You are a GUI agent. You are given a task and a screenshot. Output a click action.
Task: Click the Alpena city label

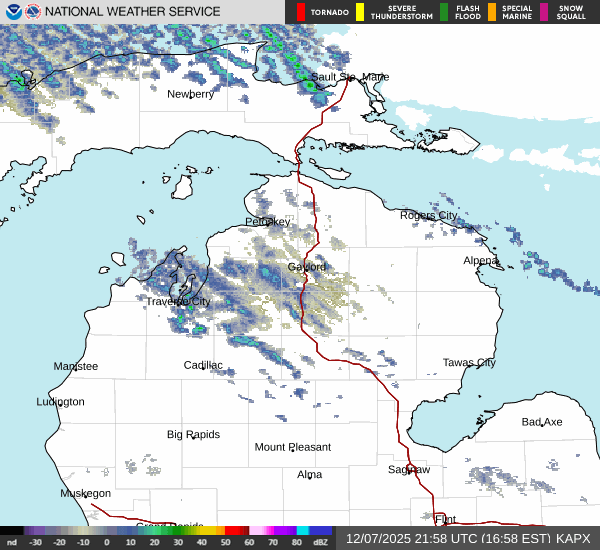pyautogui.click(x=480, y=260)
